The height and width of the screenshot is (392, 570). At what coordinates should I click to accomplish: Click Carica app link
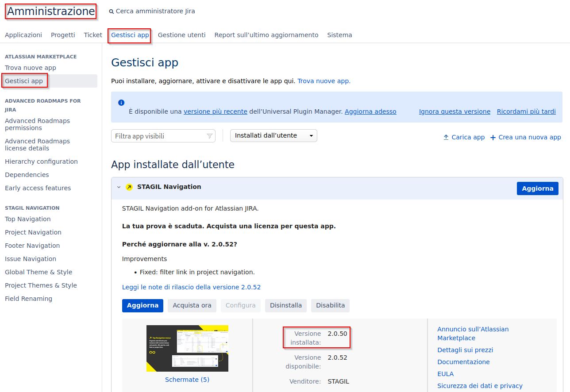(468, 137)
